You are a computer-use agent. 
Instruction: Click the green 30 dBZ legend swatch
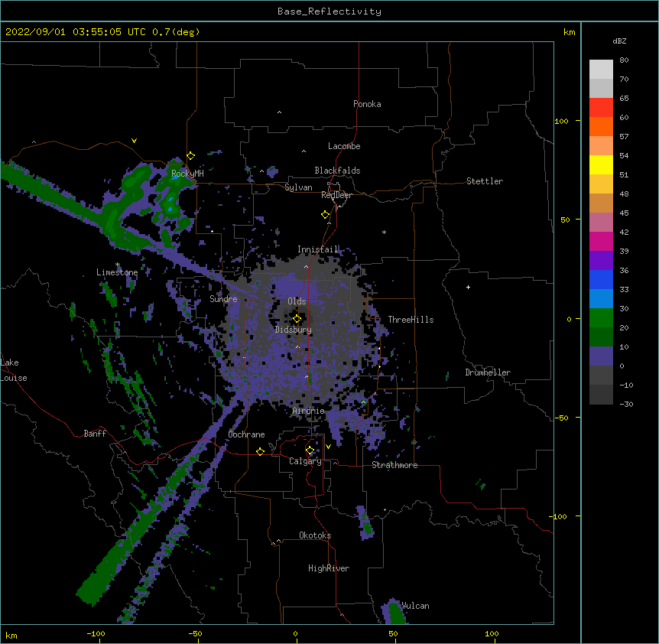[601, 318]
